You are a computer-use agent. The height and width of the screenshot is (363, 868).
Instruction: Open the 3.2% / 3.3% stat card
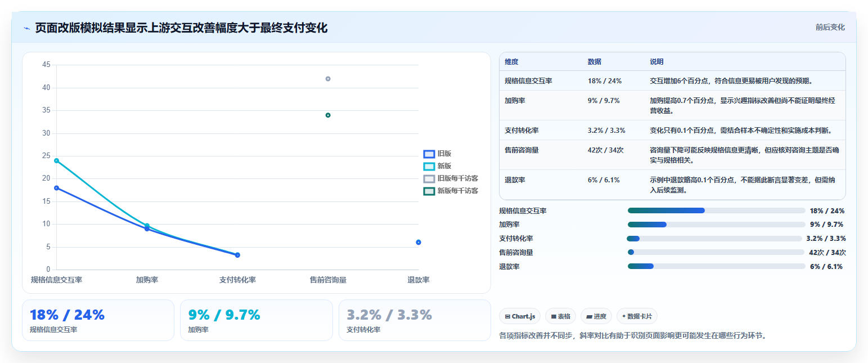pos(415,320)
